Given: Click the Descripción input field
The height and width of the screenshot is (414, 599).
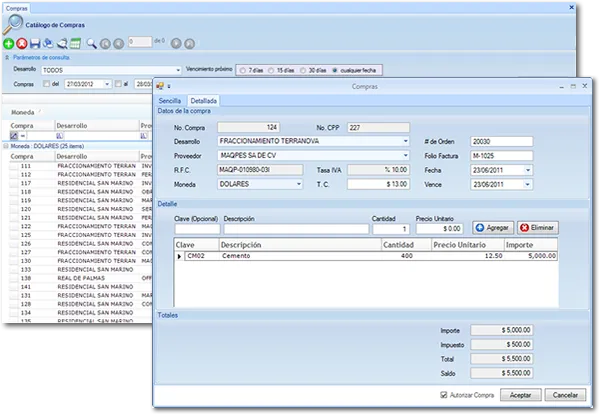Looking at the screenshot, I should [x=296, y=229].
